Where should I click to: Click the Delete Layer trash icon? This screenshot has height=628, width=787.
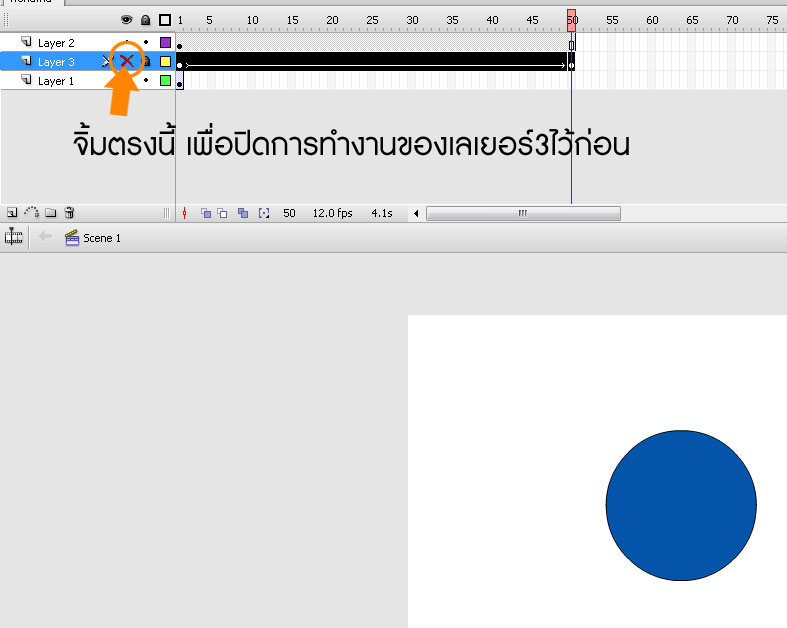click(69, 212)
